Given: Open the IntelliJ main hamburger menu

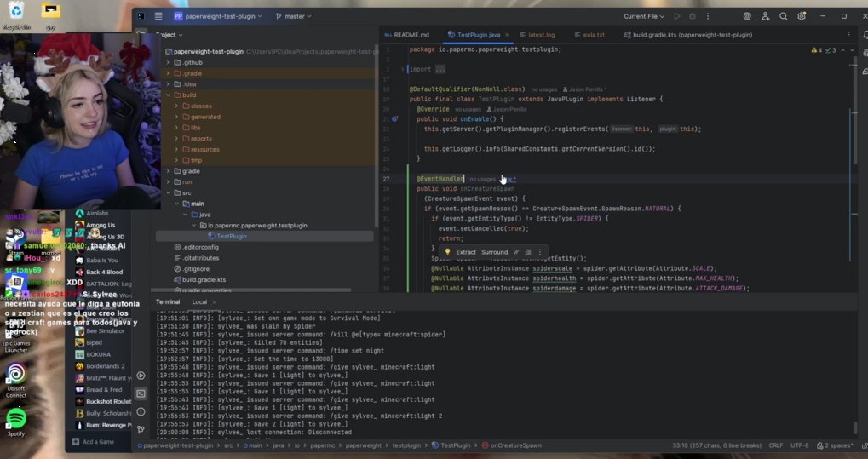Looking at the screenshot, I should 158,16.
